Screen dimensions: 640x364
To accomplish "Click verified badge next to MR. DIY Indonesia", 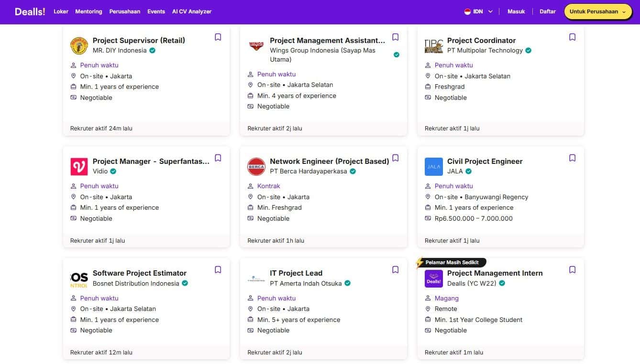I will point(152,50).
